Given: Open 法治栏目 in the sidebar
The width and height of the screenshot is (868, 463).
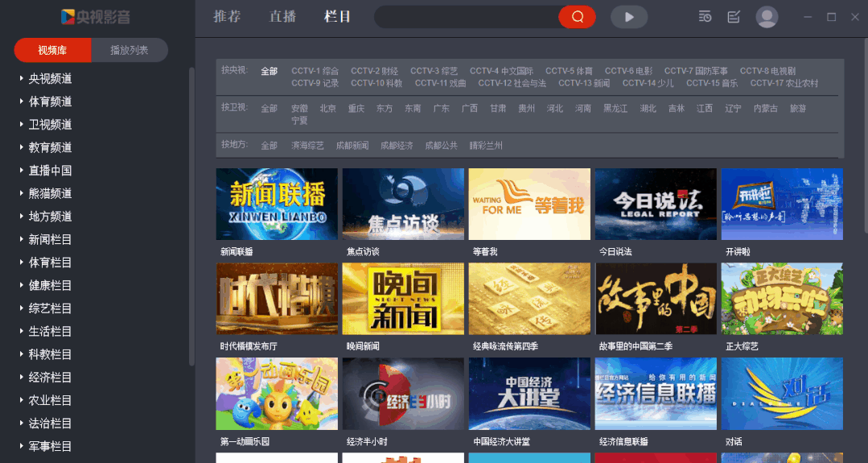Looking at the screenshot, I should click(x=51, y=423).
